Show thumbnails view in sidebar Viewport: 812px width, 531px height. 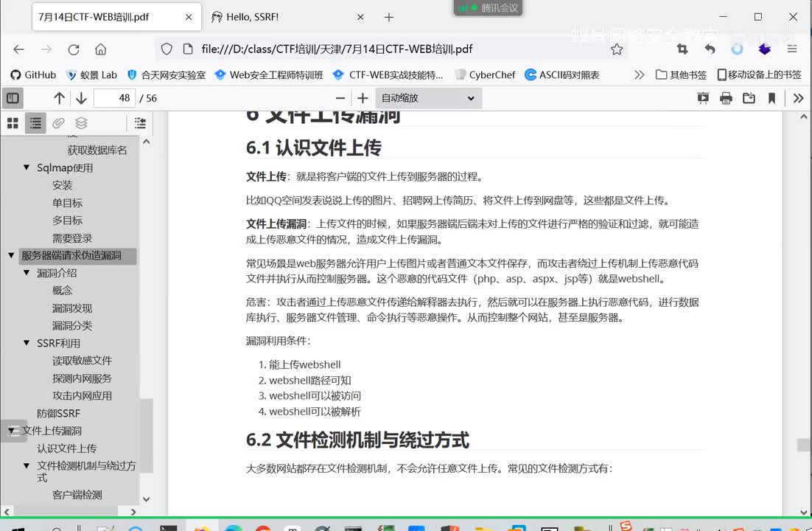[x=13, y=123]
